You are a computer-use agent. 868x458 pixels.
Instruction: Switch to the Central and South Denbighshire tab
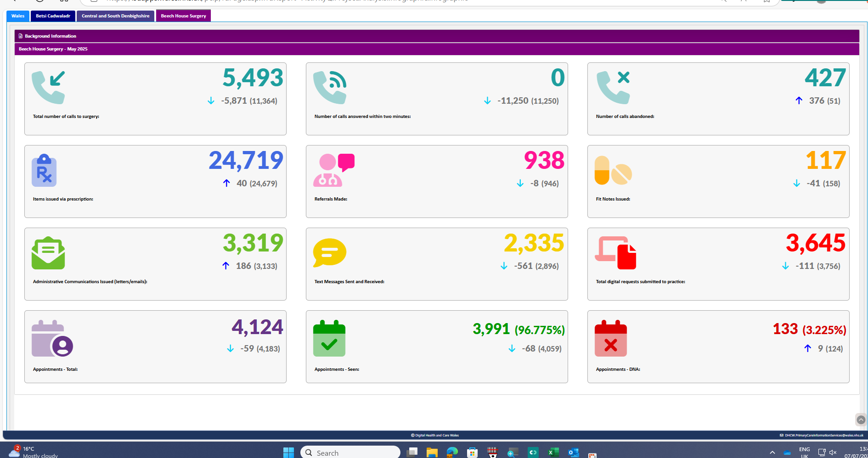tap(115, 16)
